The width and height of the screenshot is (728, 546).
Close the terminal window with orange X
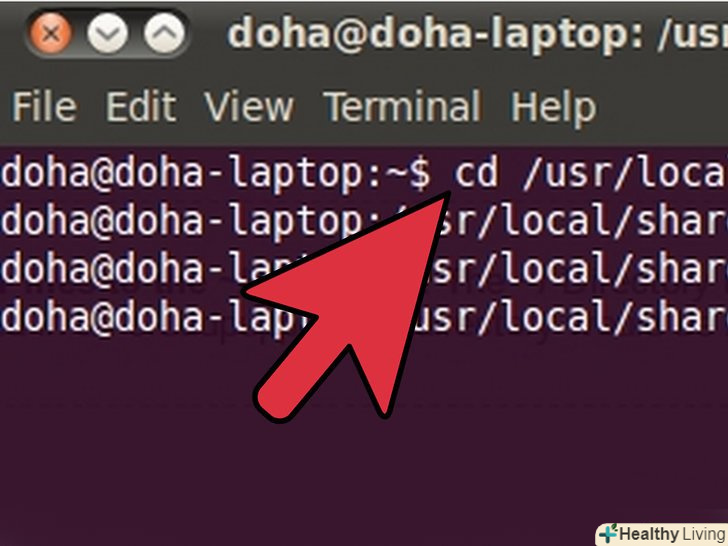50,33
